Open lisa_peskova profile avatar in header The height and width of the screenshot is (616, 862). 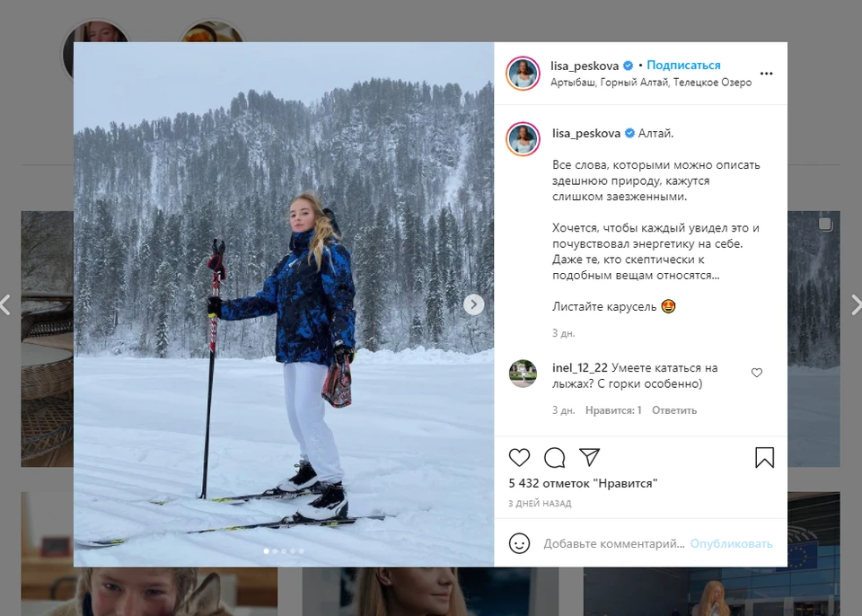[523, 73]
